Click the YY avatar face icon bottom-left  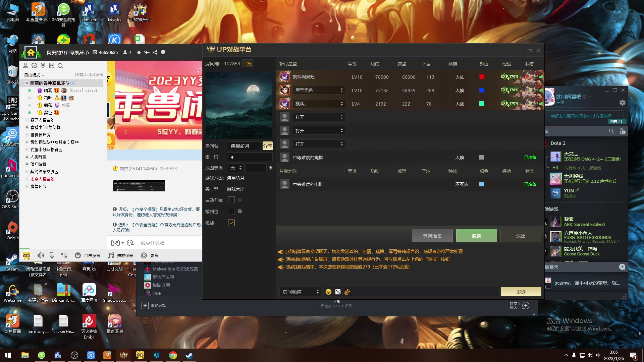click(x=26, y=255)
